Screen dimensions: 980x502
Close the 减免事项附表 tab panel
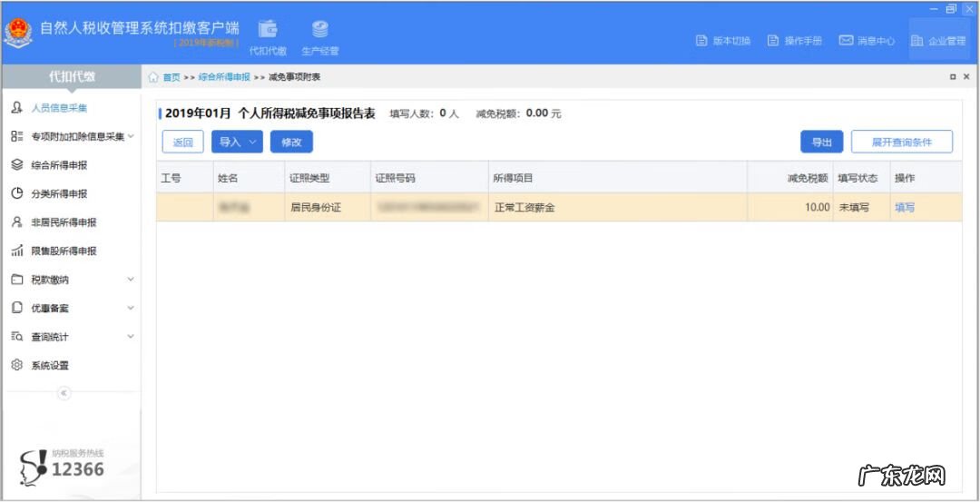click(x=965, y=77)
